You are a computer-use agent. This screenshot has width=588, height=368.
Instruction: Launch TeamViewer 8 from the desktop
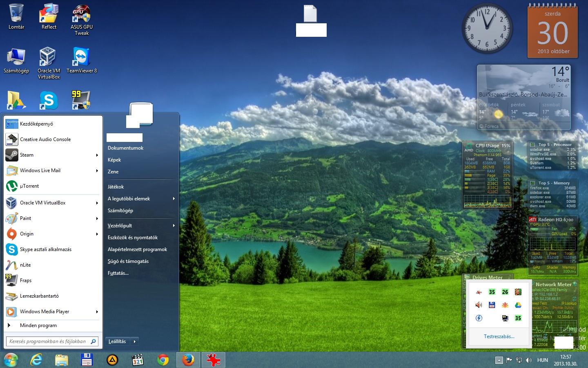pyautogui.click(x=82, y=61)
